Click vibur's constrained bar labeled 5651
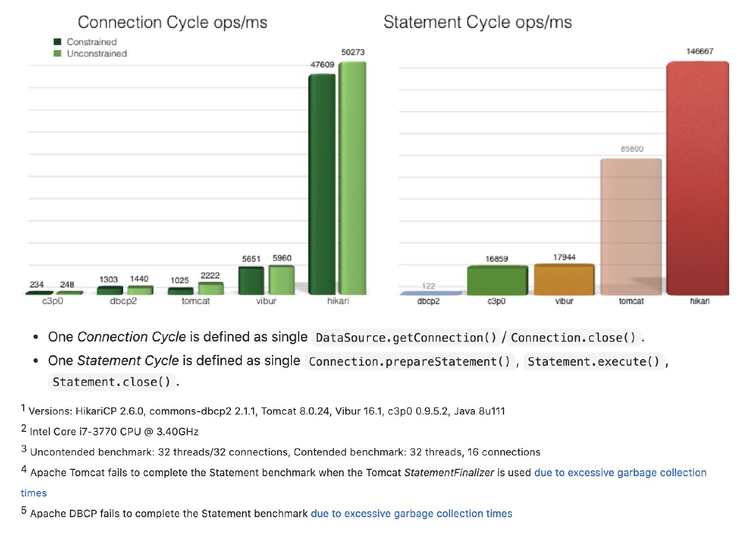Viewport: 756px width, 533px height. [x=251, y=280]
